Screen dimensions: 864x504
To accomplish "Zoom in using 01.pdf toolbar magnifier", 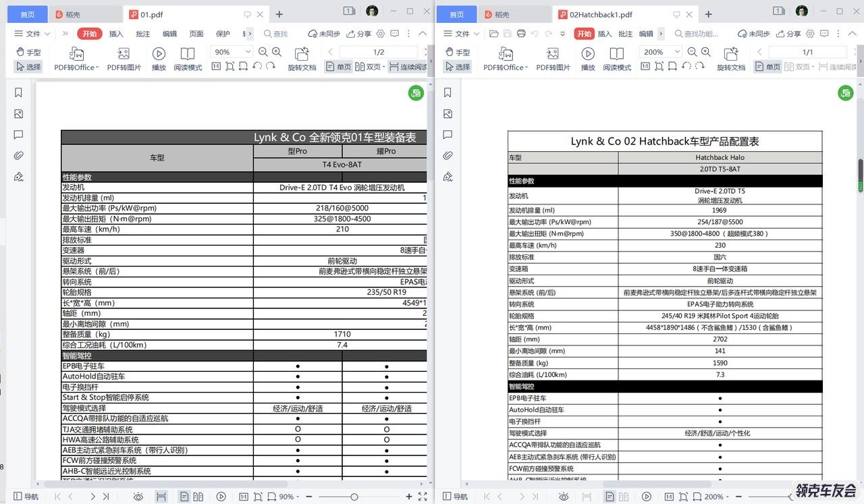I will coord(277,52).
